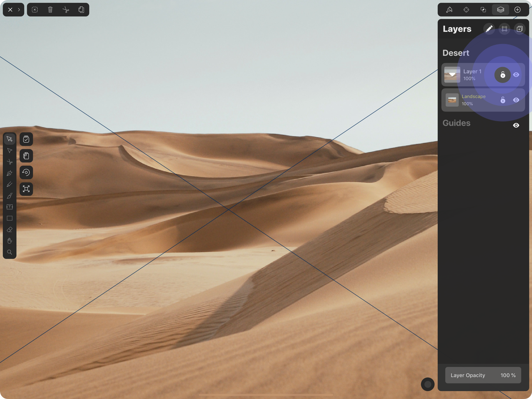
Task: Tap the rotate mode button
Action: tap(26, 172)
